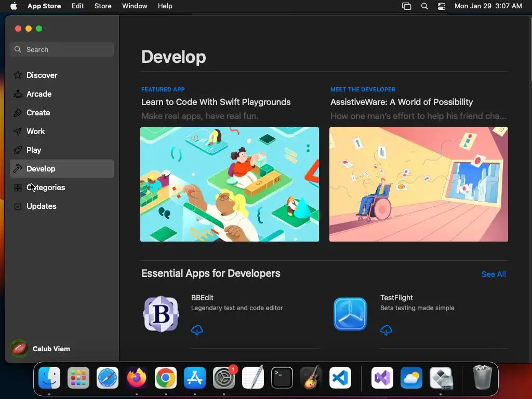Open Spotlight search in menu bar
The image size is (532, 399).
(x=424, y=6)
